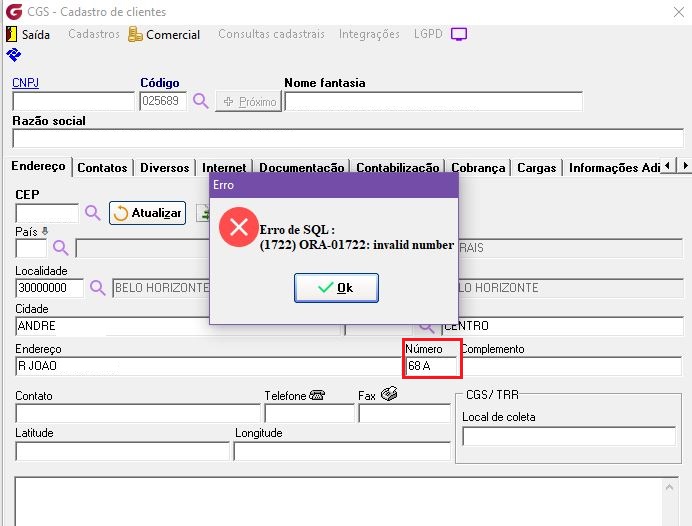This screenshot has height=526, width=692.
Task: Close the Cadastro de clientes window
Action: 679,12
